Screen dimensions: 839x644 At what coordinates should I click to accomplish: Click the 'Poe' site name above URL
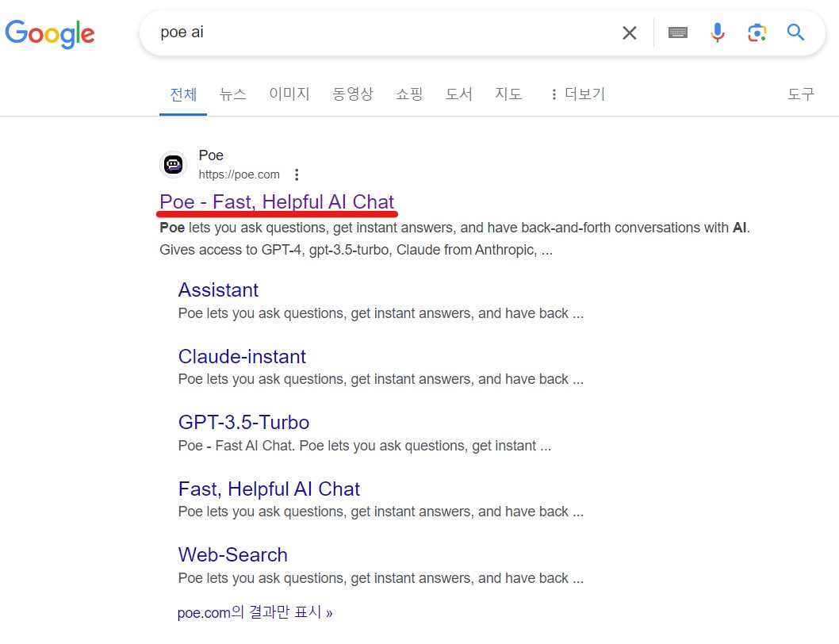click(211, 155)
